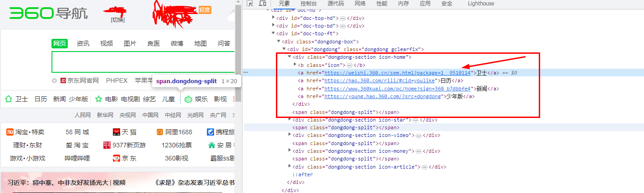The height and width of the screenshot is (193, 644).
Task: Click the ellipsis badge after dongdong-section icon-money
Action: click(419, 151)
